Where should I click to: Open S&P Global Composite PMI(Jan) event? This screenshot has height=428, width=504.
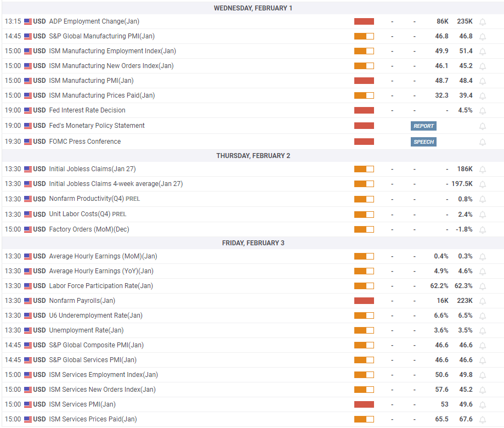tap(97, 345)
